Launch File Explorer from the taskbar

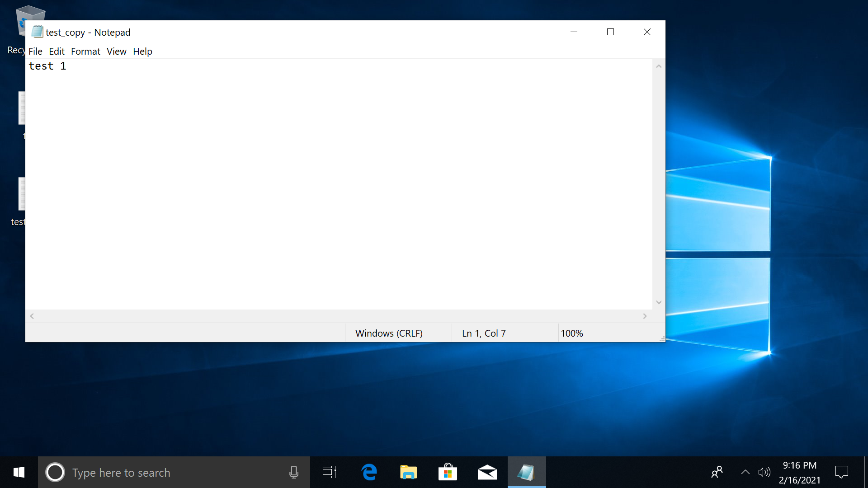coord(408,472)
